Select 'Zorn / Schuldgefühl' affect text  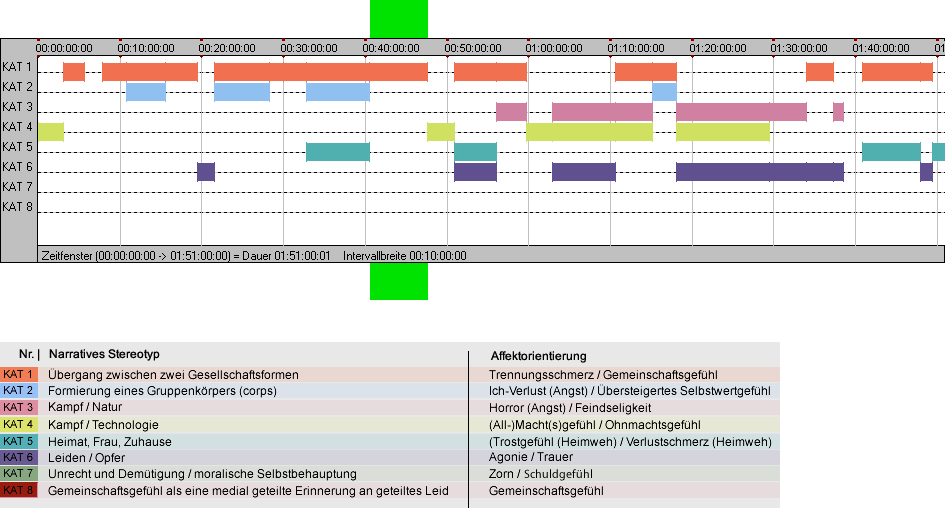[541, 474]
